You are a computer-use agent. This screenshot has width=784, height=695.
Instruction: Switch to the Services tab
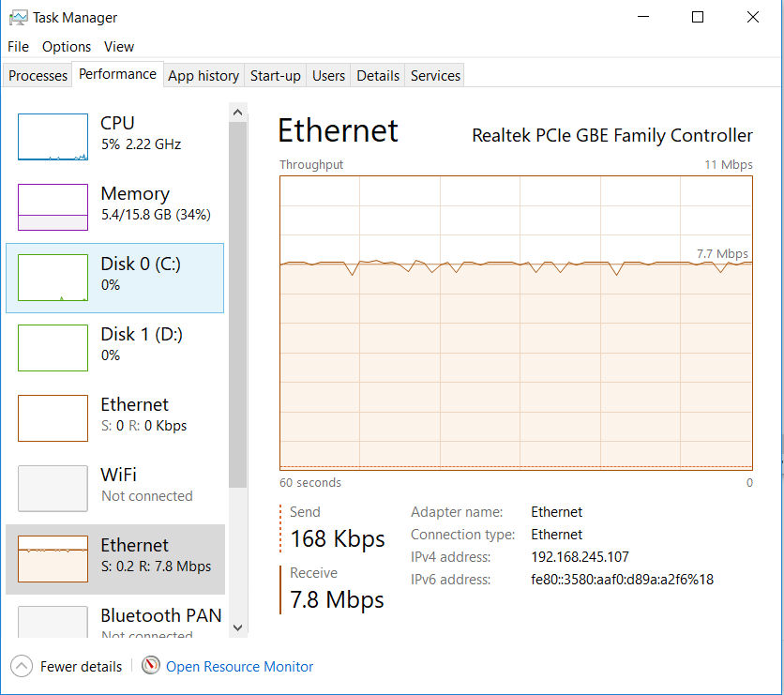pos(434,75)
